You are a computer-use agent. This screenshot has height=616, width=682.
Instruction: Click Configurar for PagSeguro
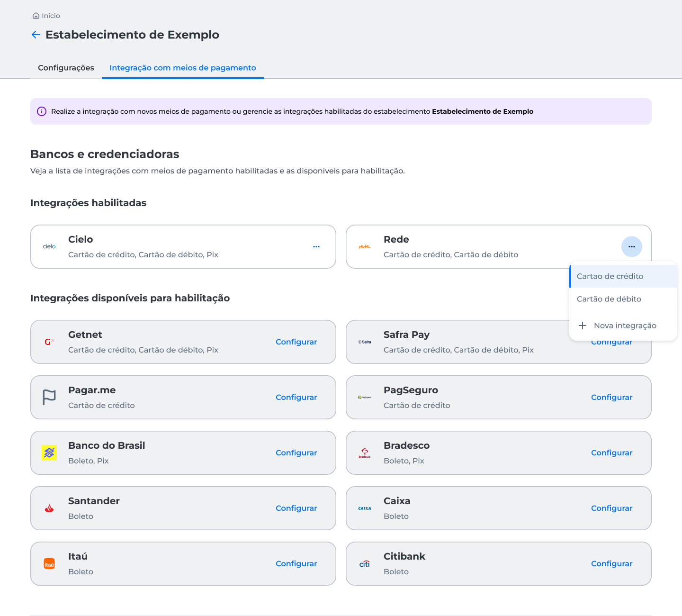pyautogui.click(x=612, y=397)
